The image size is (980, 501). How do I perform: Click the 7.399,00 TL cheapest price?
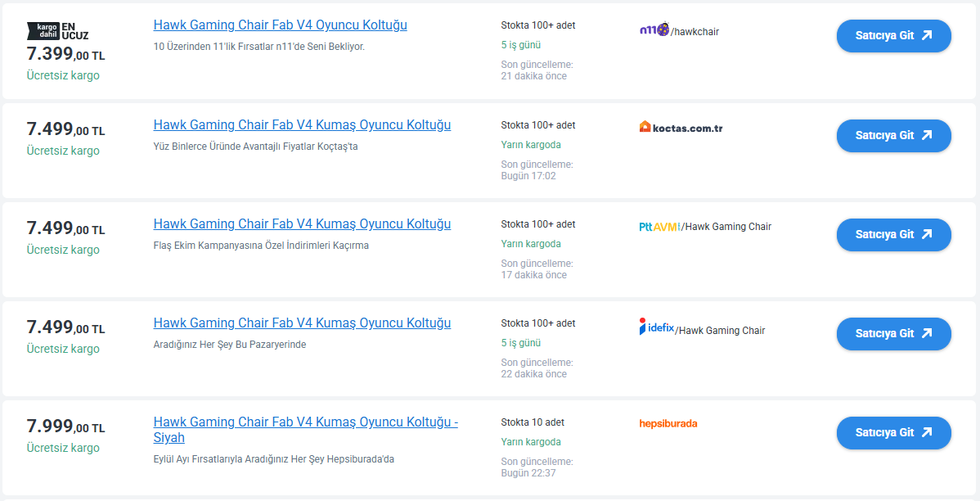(x=65, y=55)
